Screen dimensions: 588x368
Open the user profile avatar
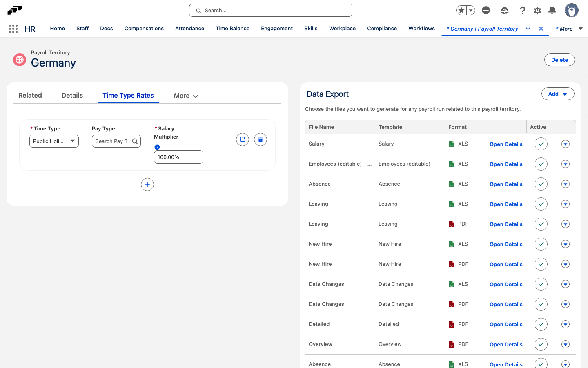click(572, 10)
